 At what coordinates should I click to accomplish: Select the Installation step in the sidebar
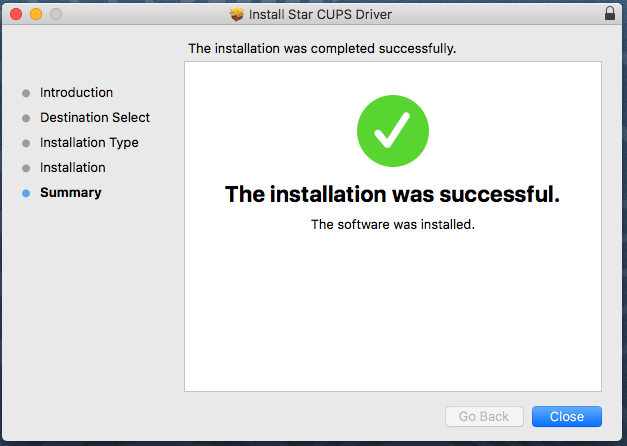[72, 168]
